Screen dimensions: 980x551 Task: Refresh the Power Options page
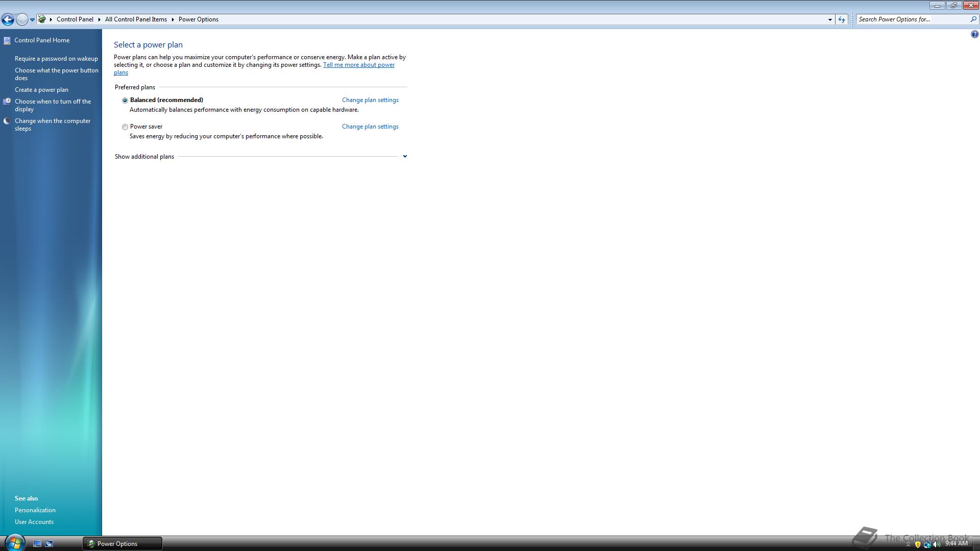(x=842, y=19)
